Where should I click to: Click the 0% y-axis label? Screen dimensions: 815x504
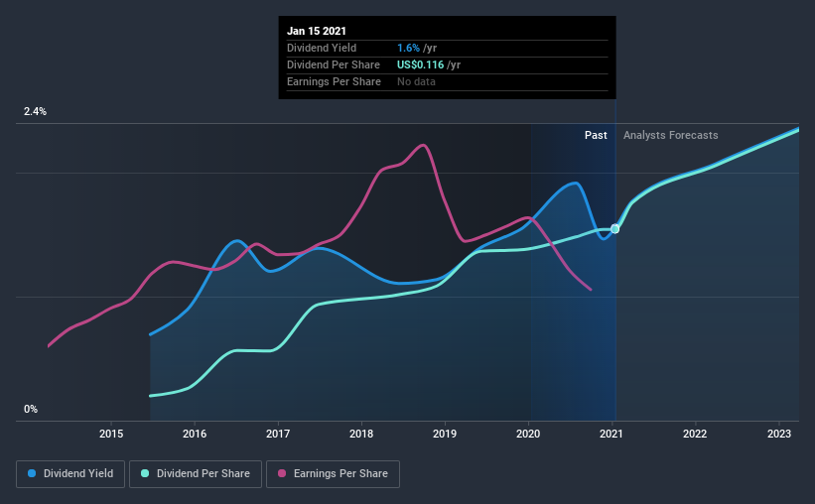point(31,410)
